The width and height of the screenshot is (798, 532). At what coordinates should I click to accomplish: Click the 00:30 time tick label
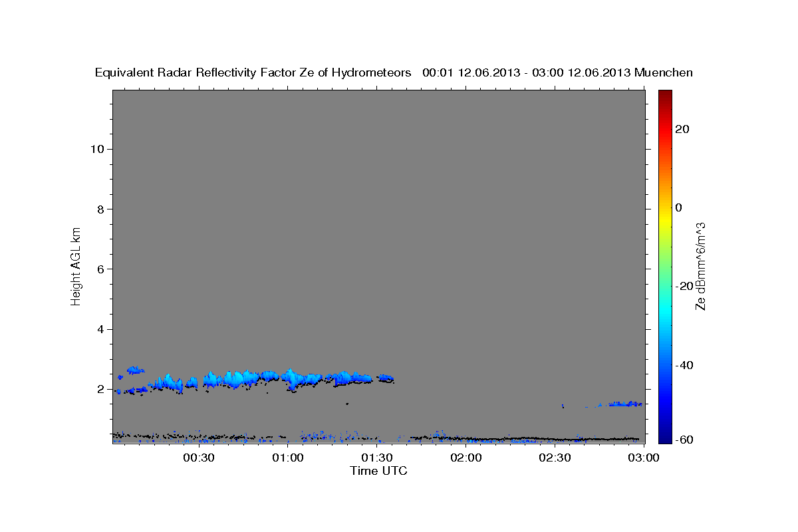199,458
